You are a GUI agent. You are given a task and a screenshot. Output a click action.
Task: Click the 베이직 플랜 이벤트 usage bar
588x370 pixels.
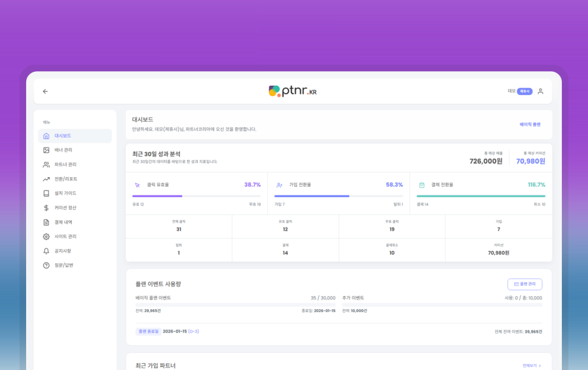pyautogui.click(x=236, y=305)
